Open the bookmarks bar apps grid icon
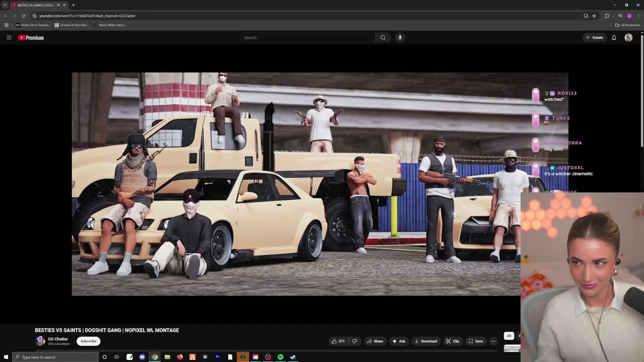 [6, 25]
